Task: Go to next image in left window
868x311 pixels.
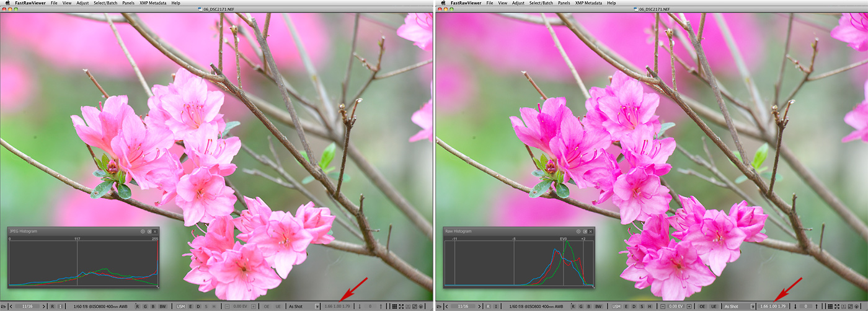Action: 45,306
